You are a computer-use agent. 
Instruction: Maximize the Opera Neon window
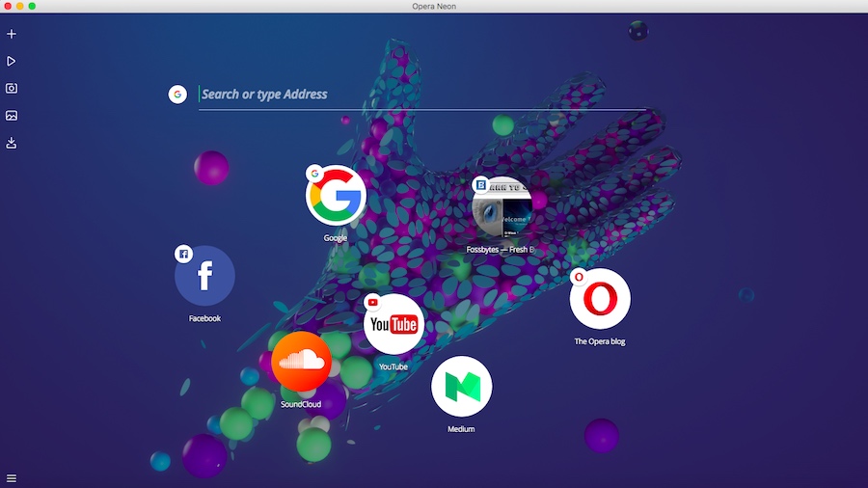pos(32,6)
